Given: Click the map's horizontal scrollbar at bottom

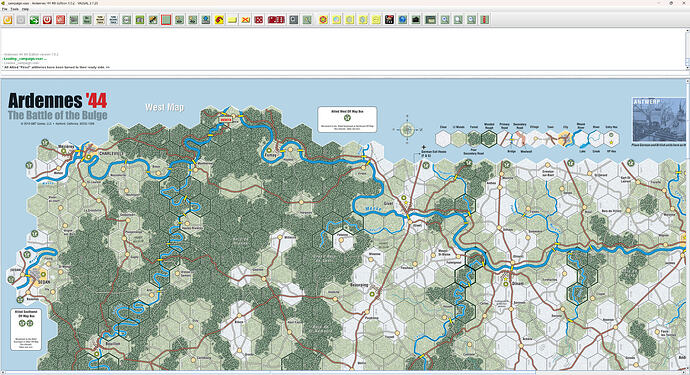Looking at the screenshot, I should click(x=343, y=372).
